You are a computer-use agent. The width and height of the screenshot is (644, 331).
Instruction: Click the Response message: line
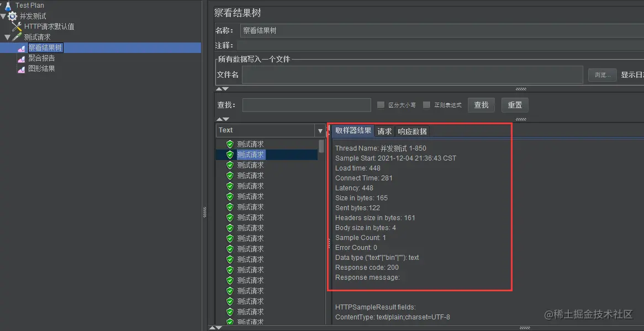click(367, 277)
